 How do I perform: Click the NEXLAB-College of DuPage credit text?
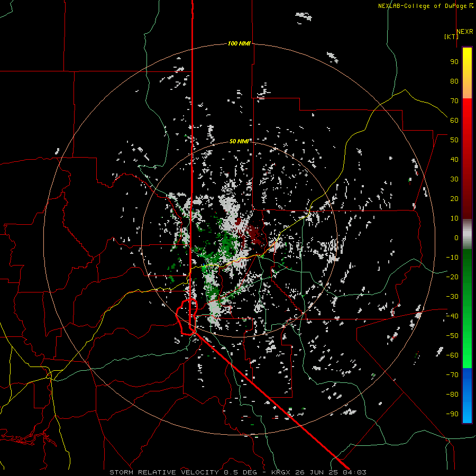pos(422,6)
